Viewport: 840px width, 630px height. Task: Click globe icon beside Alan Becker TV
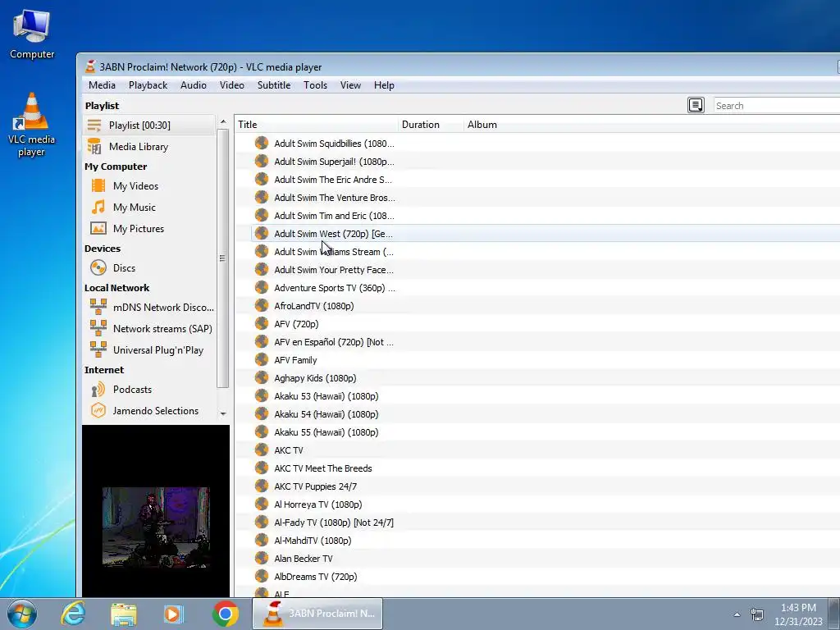click(262, 558)
